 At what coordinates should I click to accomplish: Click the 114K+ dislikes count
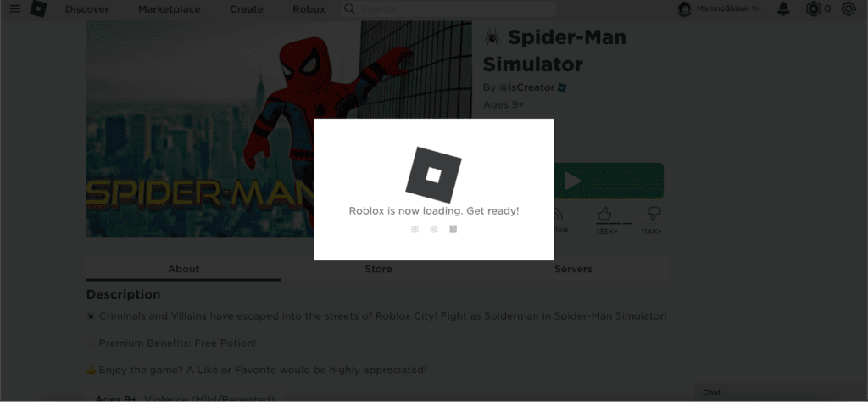click(652, 232)
